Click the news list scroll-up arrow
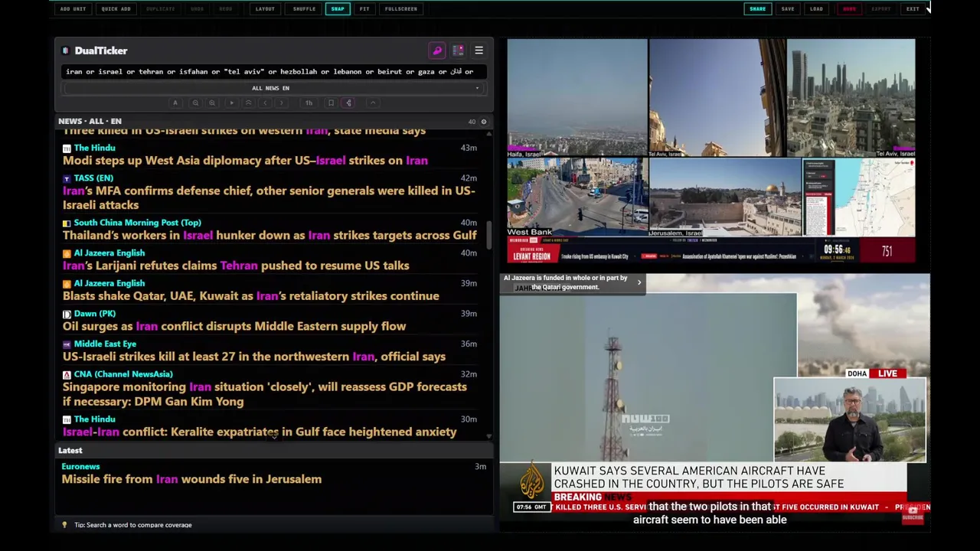Screen dimensions: 980x551 [x=488, y=133]
